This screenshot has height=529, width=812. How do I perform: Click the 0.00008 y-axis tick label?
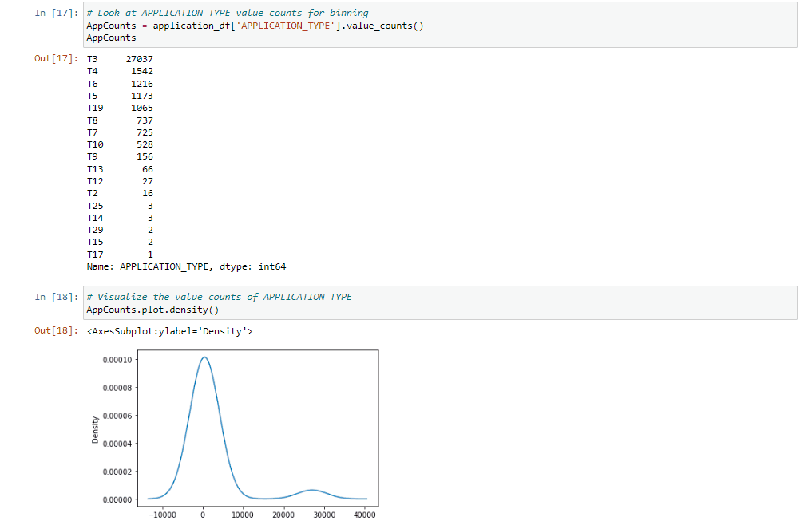[x=117, y=388]
